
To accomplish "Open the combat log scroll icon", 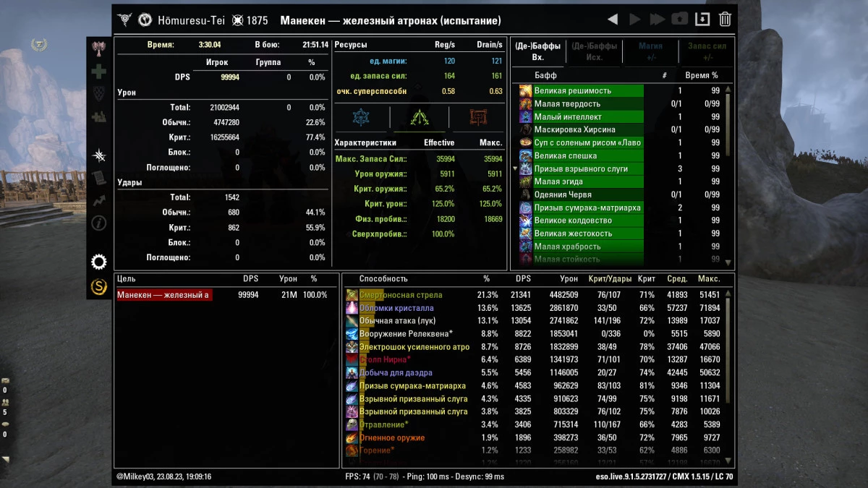I will tap(99, 178).
